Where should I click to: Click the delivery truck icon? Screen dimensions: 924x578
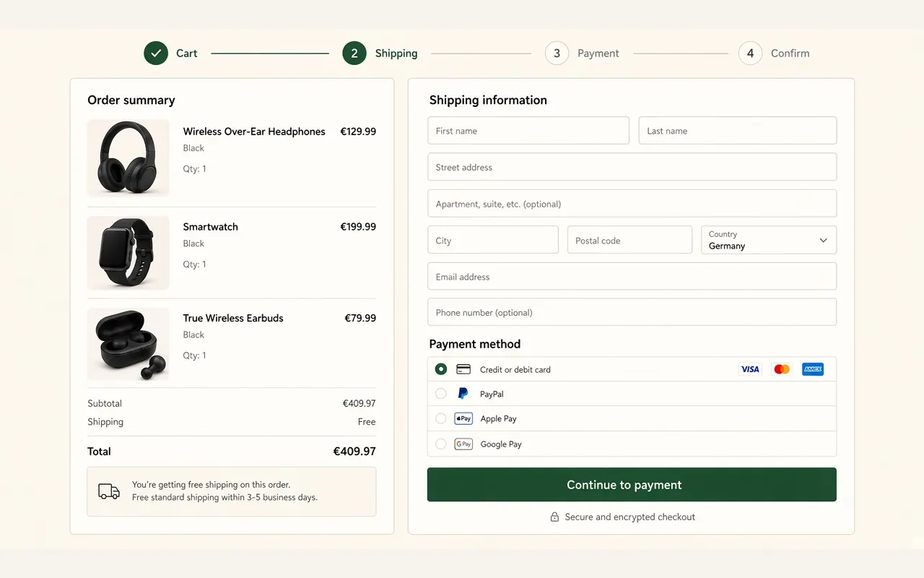click(109, 491)
